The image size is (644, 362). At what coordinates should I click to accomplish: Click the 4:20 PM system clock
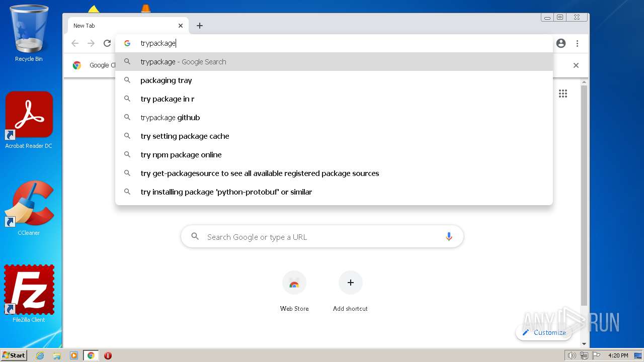[618, 355]
